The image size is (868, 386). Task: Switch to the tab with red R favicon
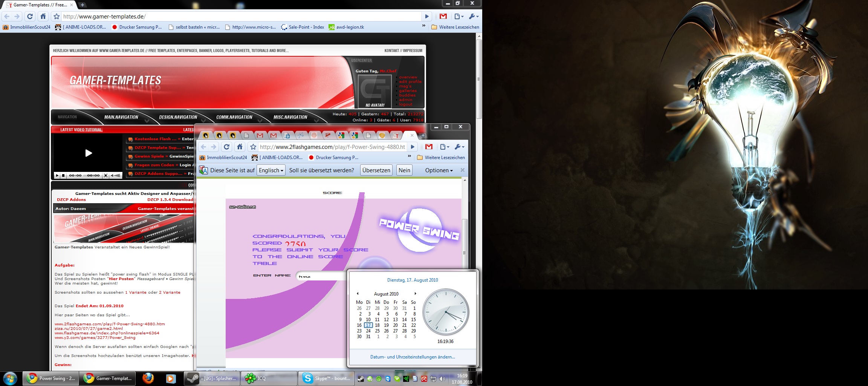[328, 135]
